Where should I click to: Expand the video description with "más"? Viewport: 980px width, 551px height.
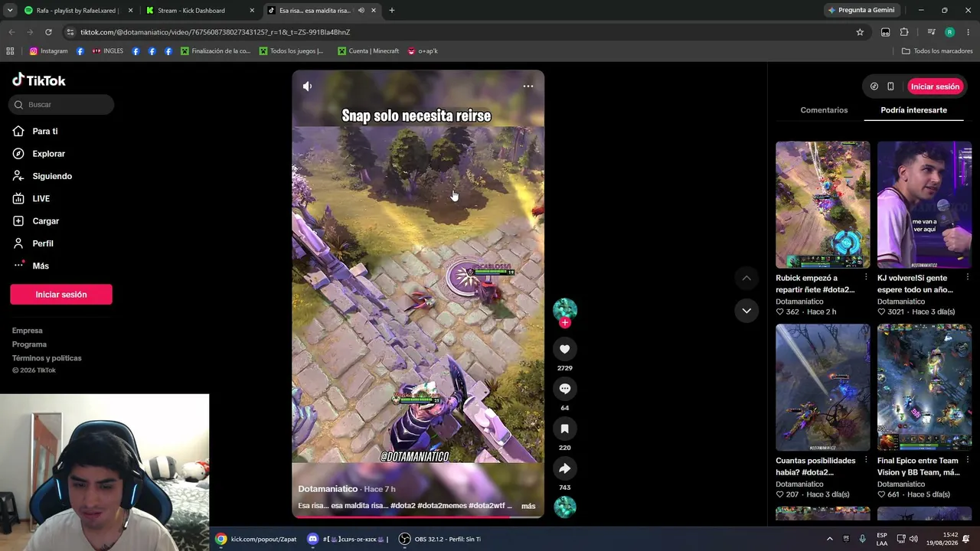click(x=528, y=506)
